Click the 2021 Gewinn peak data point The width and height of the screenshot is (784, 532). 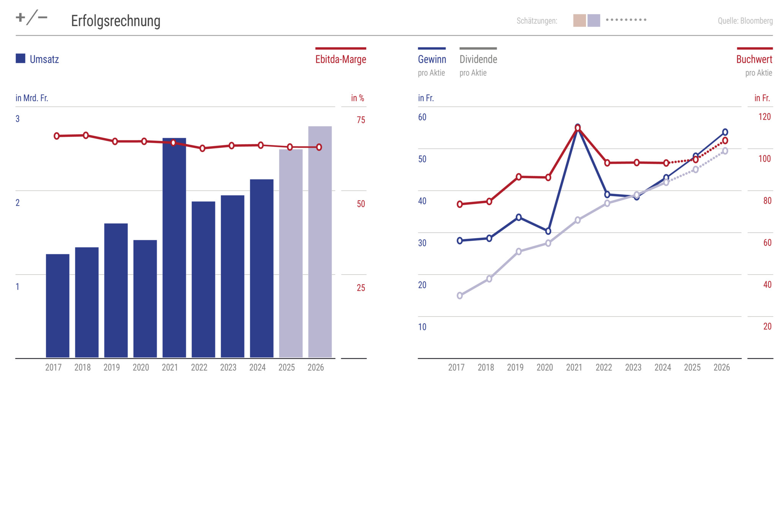[x=578, y=127]
